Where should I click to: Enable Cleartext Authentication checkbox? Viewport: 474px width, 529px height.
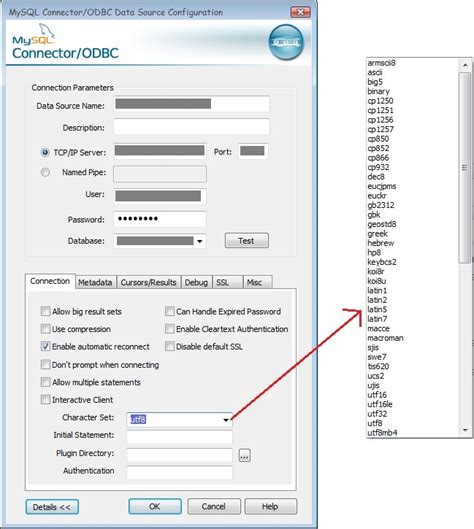[x=170, y=329]
